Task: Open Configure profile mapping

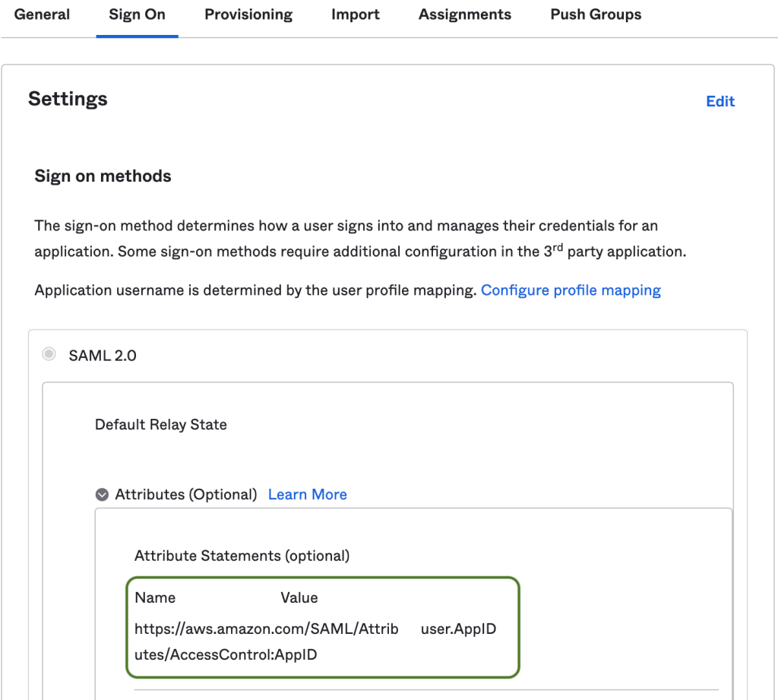Action: point(571,290)
